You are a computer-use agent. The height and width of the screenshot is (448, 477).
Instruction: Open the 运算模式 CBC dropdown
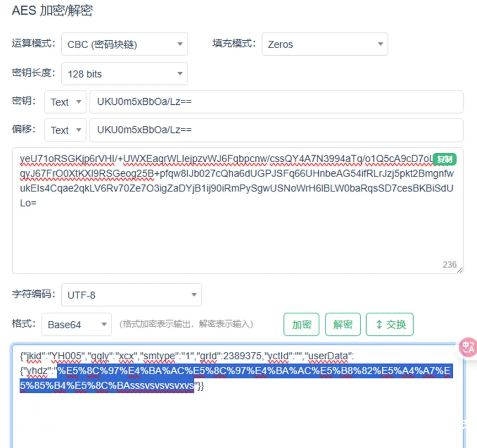tap(124, 44)
